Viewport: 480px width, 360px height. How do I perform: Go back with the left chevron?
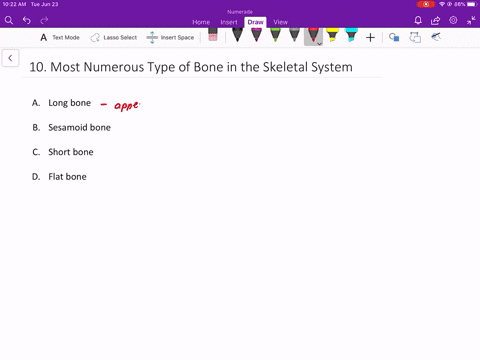10,58
